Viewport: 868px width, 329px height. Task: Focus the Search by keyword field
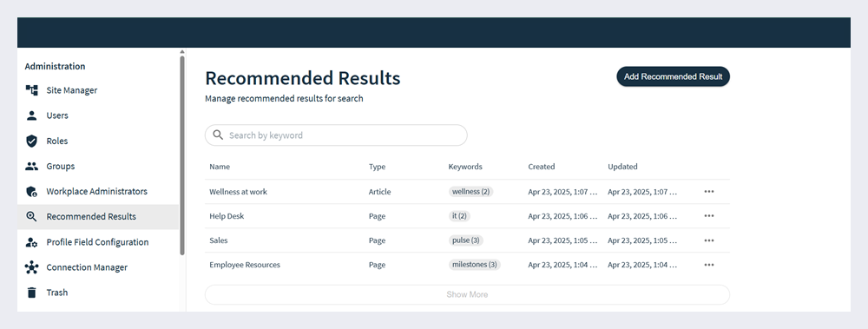tap(336, 135)
